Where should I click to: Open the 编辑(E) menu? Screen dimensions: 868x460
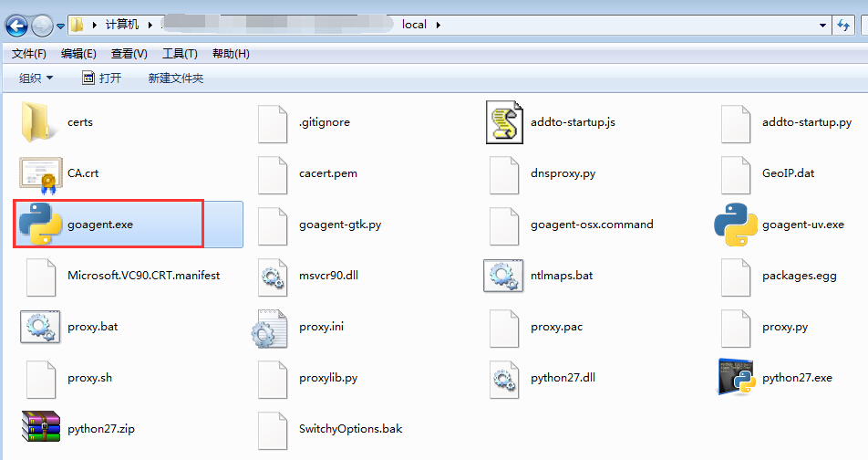tap(78, 54)
